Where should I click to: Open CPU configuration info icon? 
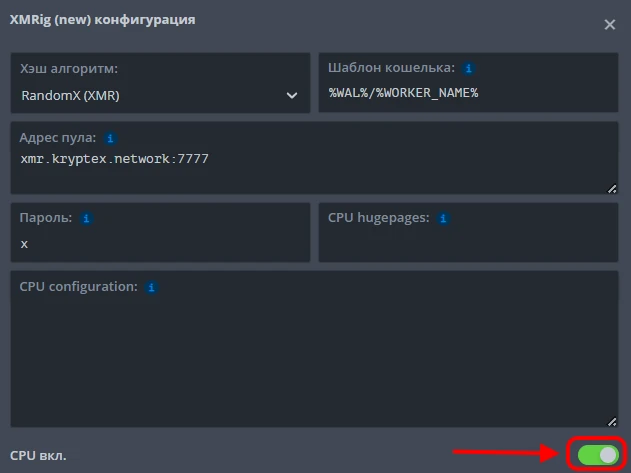click(x=151, y=287)
